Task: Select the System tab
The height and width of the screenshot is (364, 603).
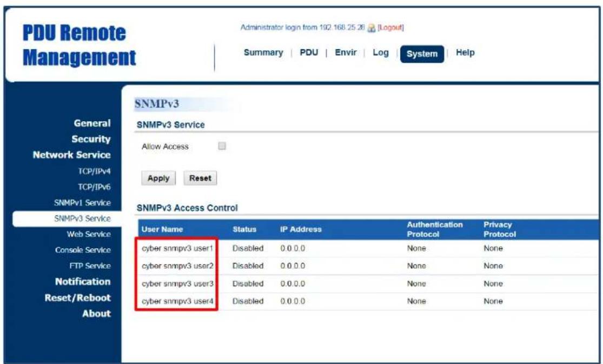Action: [x=422, y=54]
